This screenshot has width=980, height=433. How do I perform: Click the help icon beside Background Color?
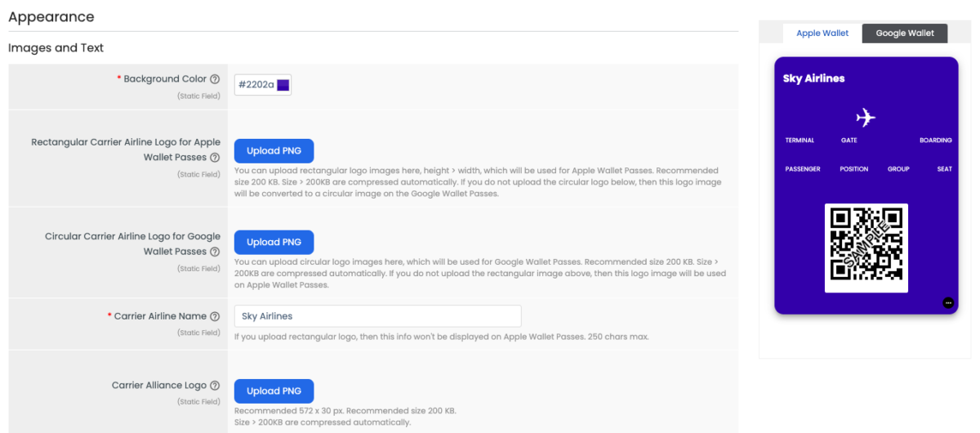(x=215, y=79)
